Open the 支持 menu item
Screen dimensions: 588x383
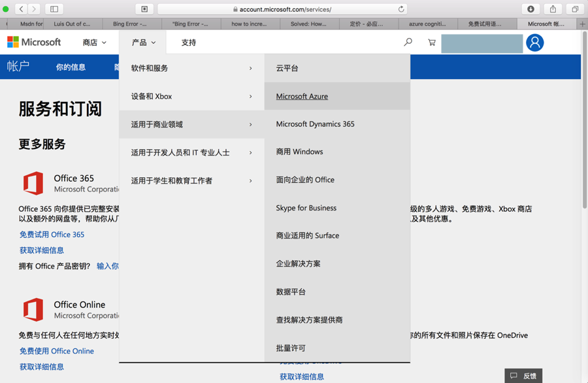189,42
